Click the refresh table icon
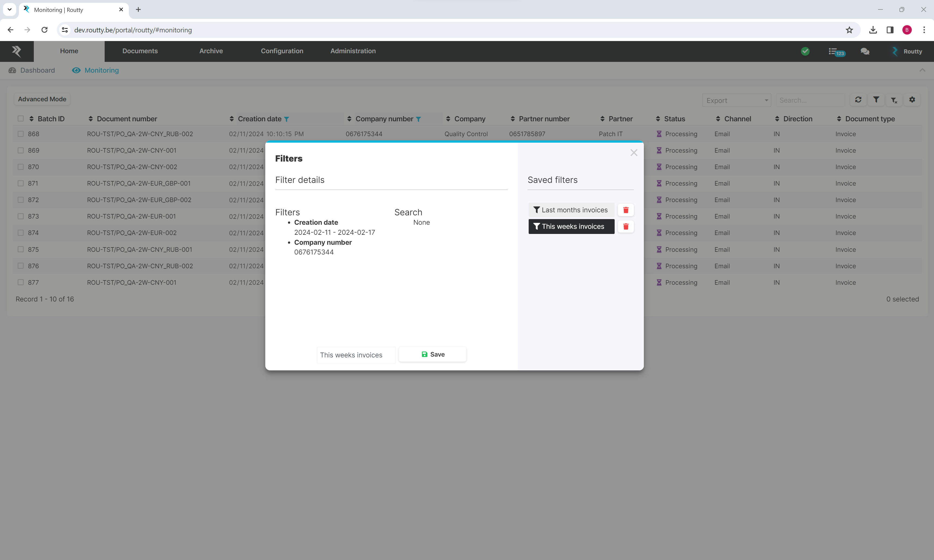 point(858,100)
